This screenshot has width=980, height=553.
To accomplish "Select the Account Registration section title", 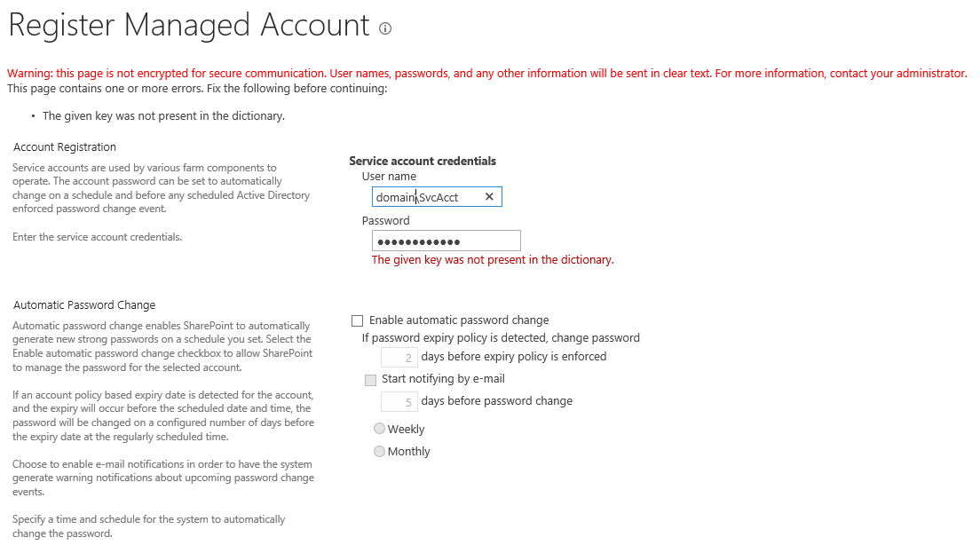I will (x=65, y=146).
